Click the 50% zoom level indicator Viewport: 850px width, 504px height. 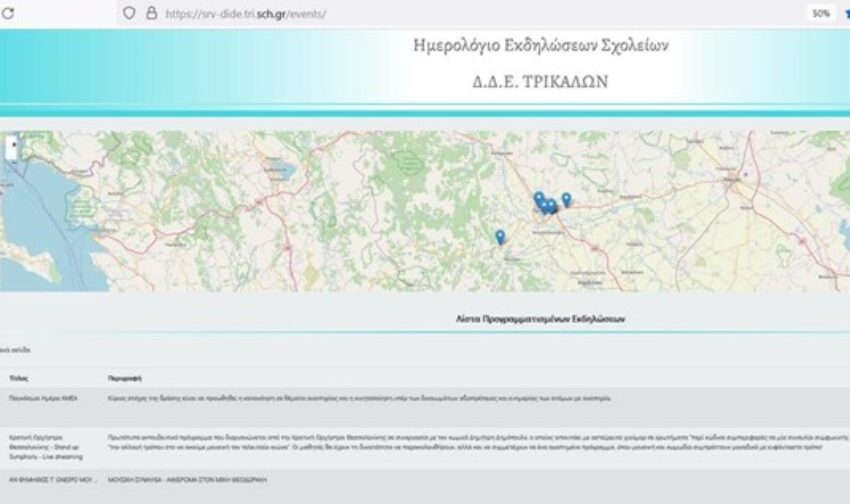click(x=820, y=14)
